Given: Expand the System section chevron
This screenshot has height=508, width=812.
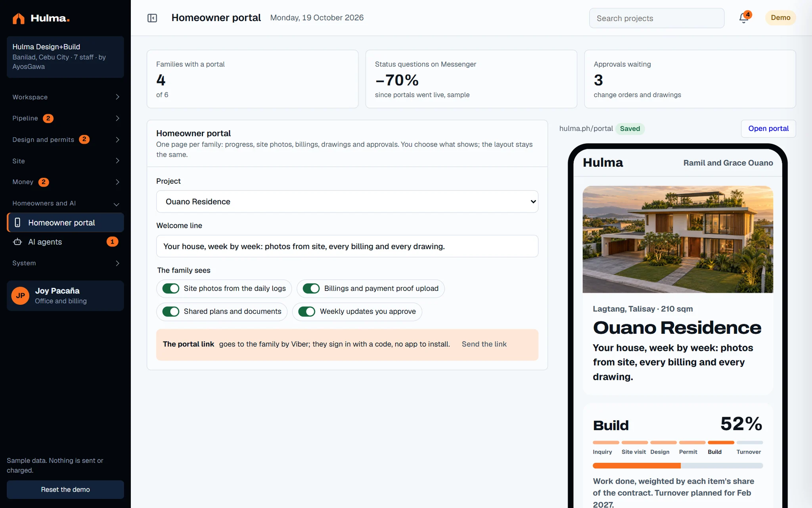Looking at the screenshot, I should [x=117, y=264].
